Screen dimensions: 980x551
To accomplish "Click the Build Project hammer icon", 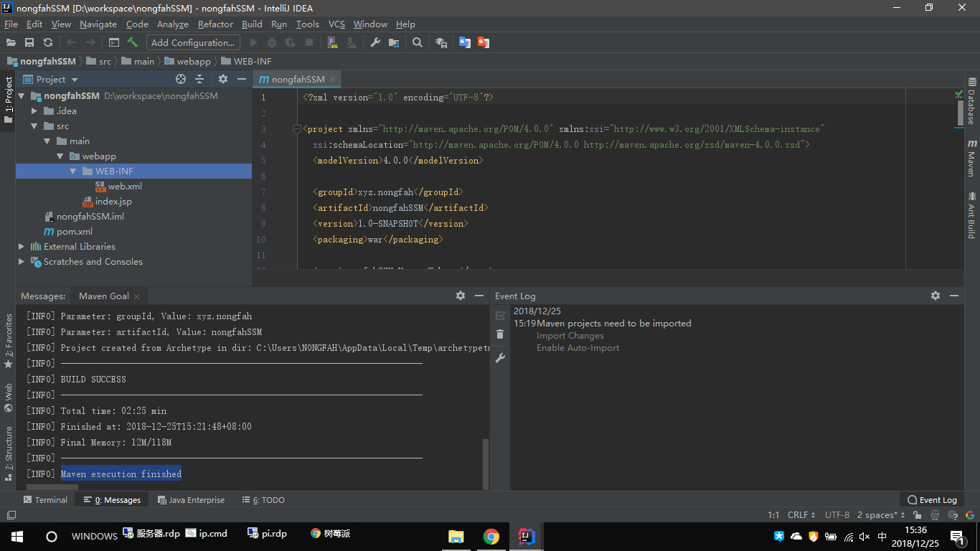I will 133,43.
